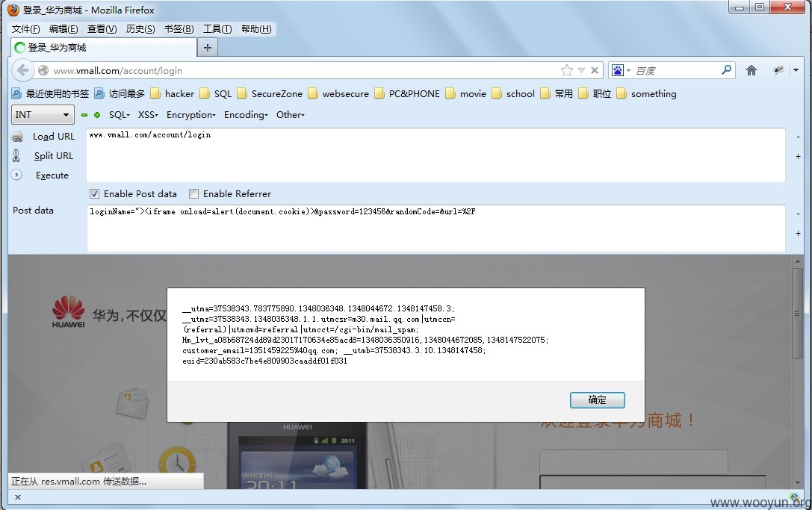
Task: Click the search magnifier icon
Action: pyautogui.click(x=726, y=70)
